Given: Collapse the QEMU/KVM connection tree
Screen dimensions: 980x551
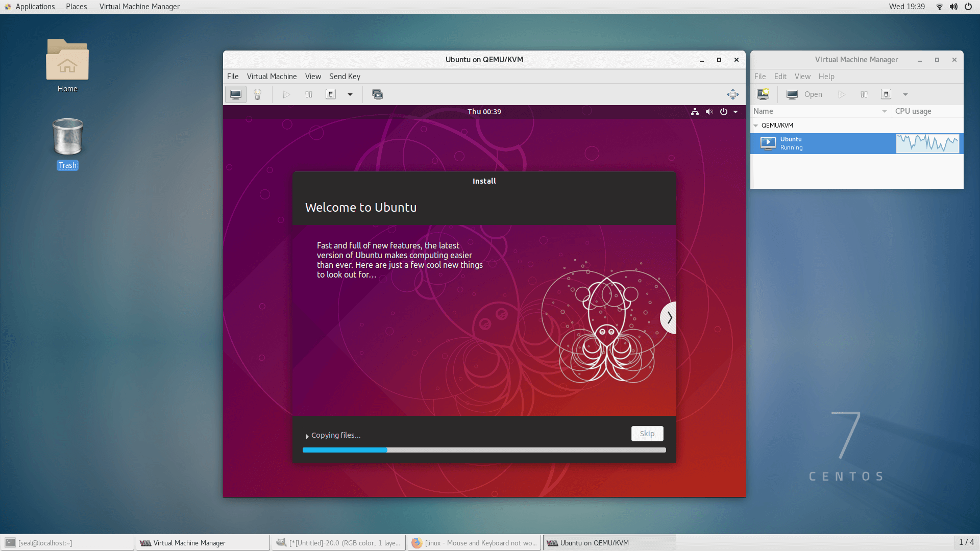Looking at the screenshot, I should tap(756, 126).
